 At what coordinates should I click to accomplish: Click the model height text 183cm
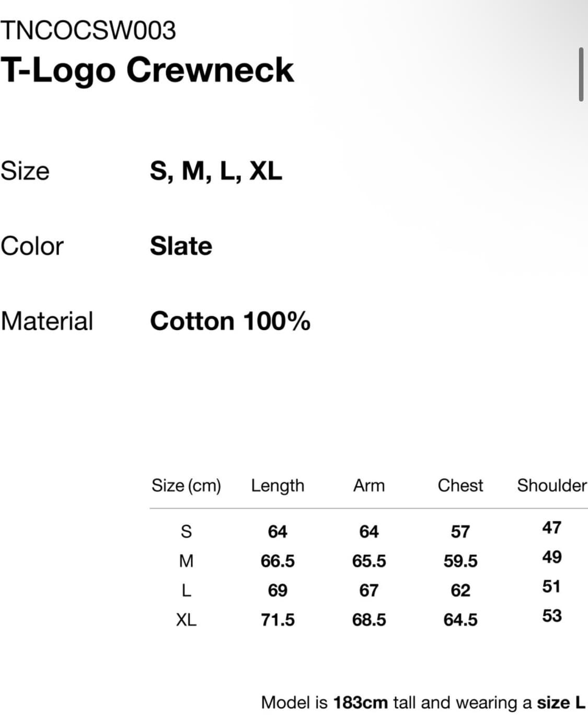point(360,702)
